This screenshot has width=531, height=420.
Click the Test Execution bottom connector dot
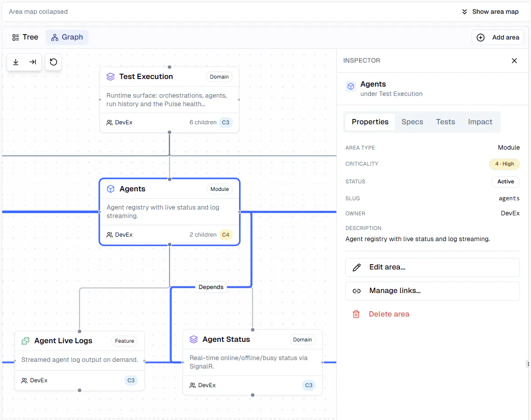coord(170,132)
